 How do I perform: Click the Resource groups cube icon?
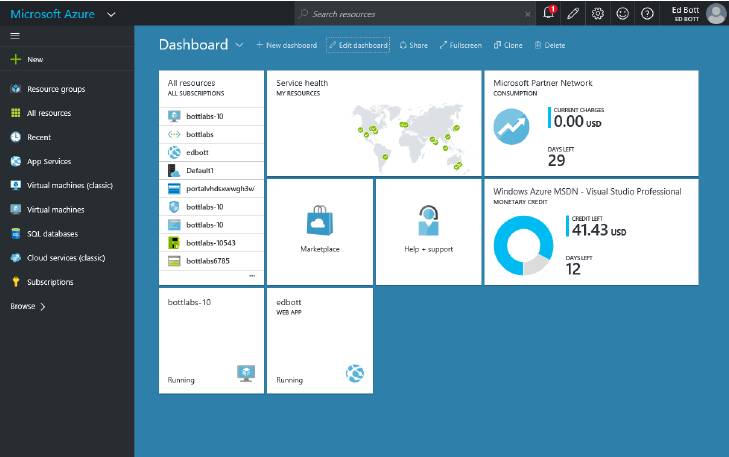(15, 88)
